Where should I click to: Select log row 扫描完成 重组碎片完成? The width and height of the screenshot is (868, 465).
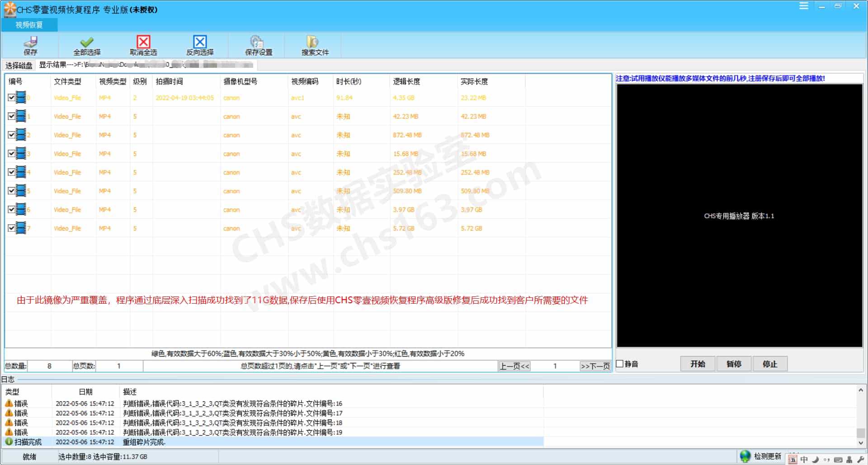273,442
